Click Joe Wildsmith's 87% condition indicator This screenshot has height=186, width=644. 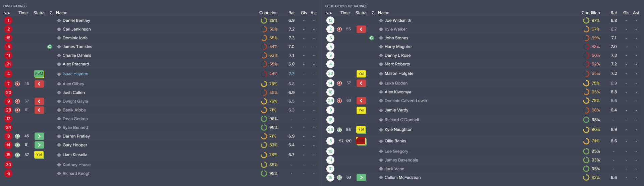[586, 20]
